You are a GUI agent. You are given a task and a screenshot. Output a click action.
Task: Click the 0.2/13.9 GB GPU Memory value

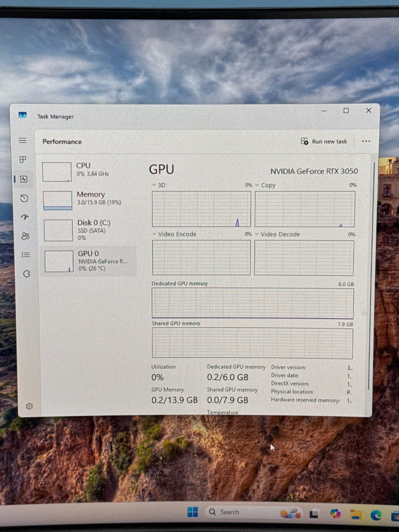coord(174,400)
